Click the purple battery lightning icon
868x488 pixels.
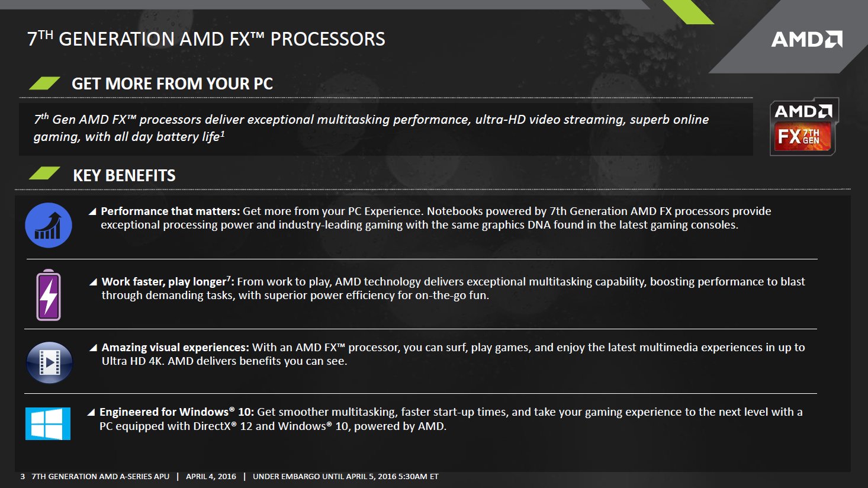pyautogui.click(x=49, y=295)
